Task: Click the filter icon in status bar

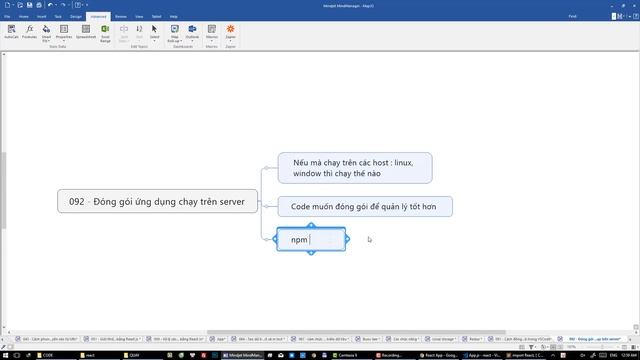Action: 531,347
